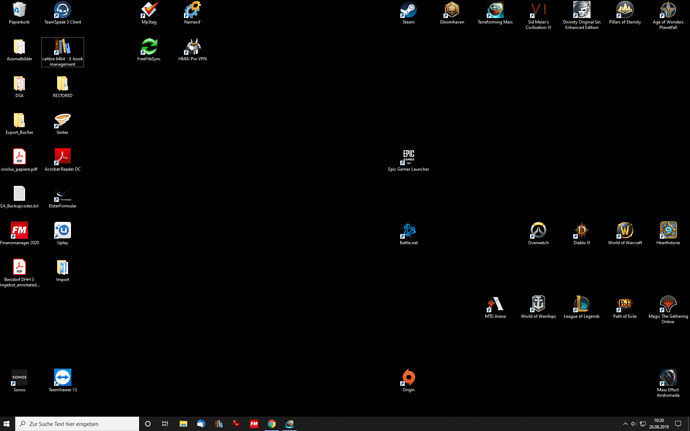The width and height of the screenshot is (690, 431).
Task: Open the Action Center notifications icon
Action: [678, 424]
